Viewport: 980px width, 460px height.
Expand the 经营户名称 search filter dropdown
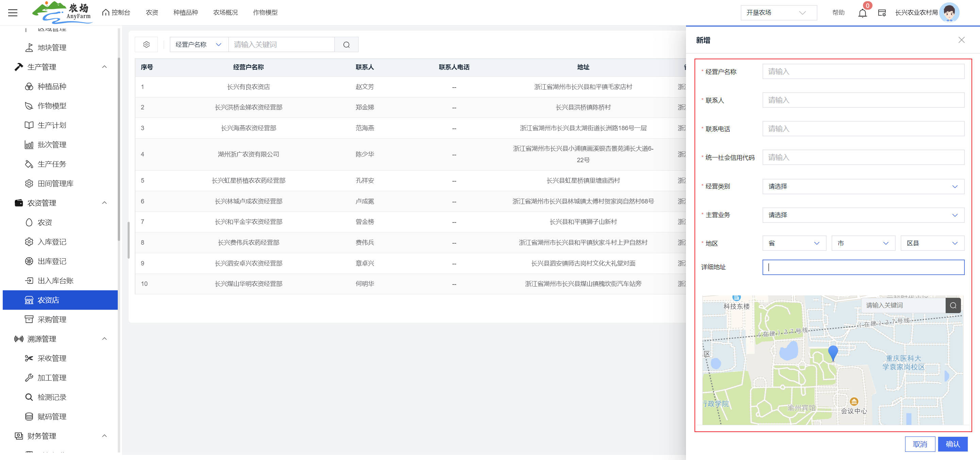pyautogui.click(x=199, y=45)
